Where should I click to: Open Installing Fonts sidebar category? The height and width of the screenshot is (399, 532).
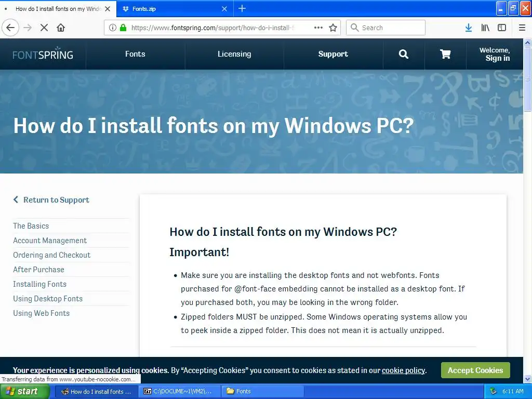click(39, 284)
